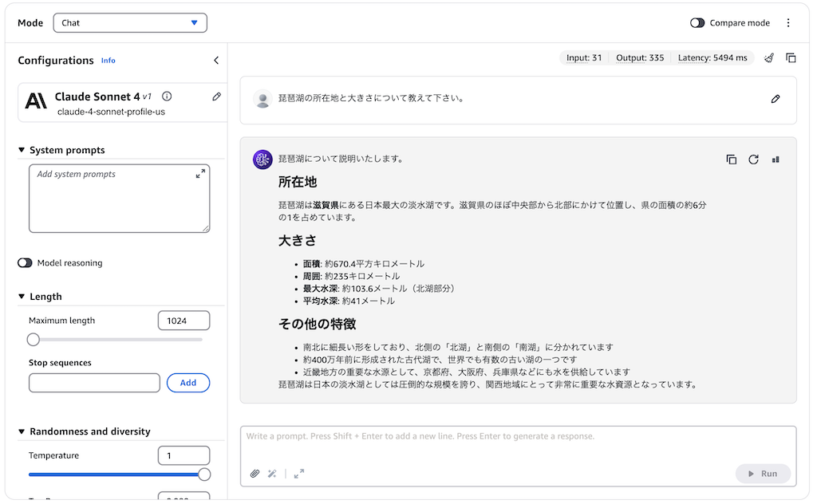Click the Temperature slider handle
This screenshot has height=504, width=817.
204,474
